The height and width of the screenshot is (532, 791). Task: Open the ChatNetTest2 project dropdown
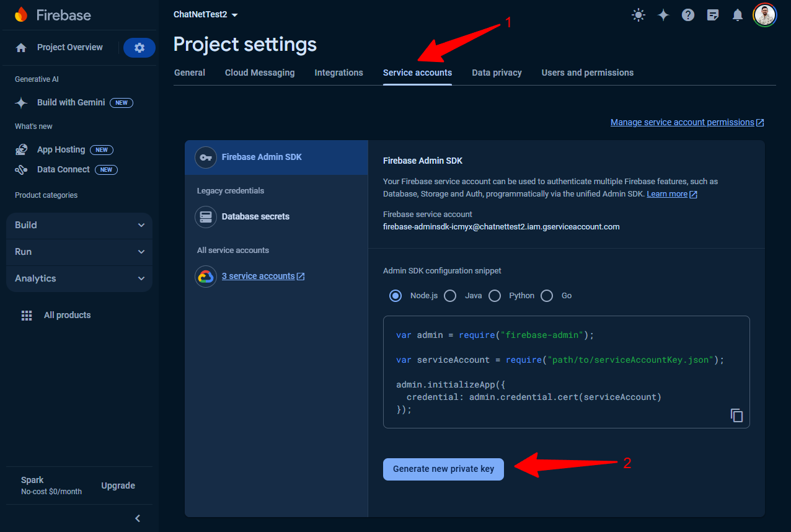206,15
